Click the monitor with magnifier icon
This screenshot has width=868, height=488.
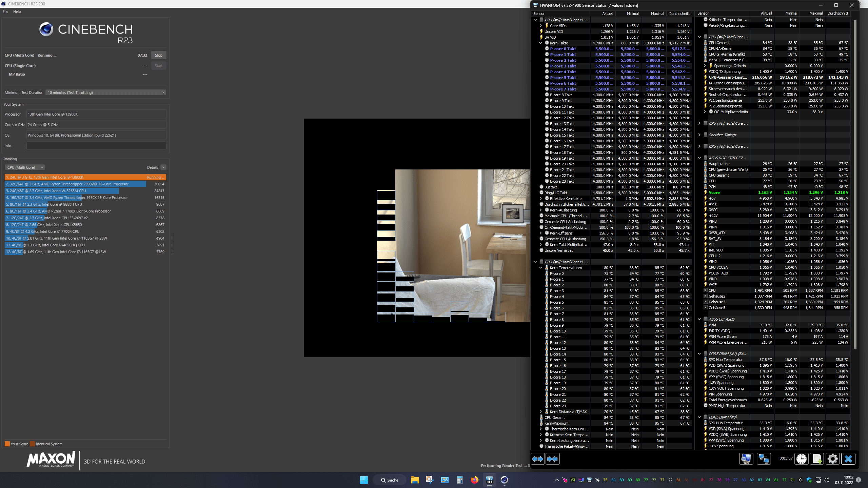(746, 459)
